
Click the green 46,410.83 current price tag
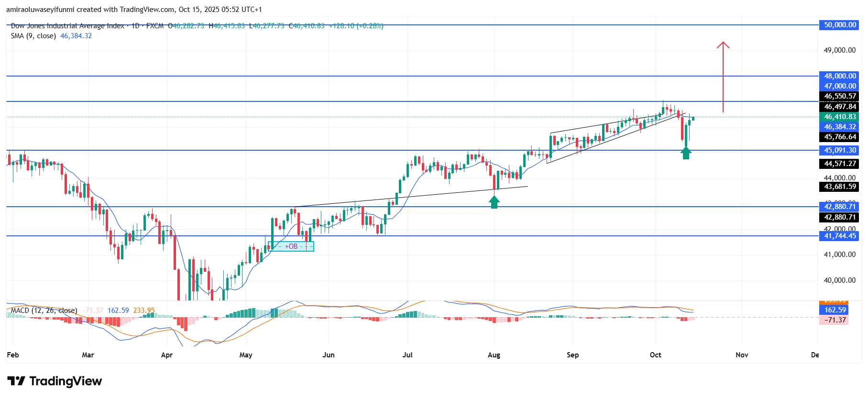[839, 117]
